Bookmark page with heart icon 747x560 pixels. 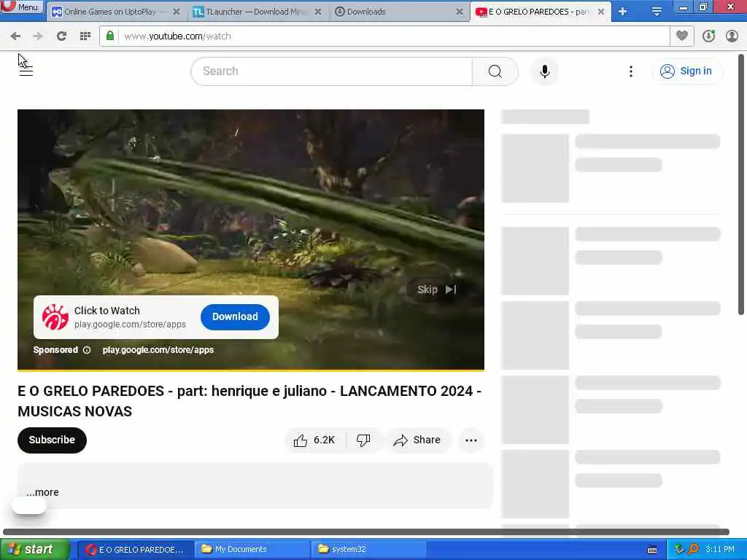tap(682, 36)
